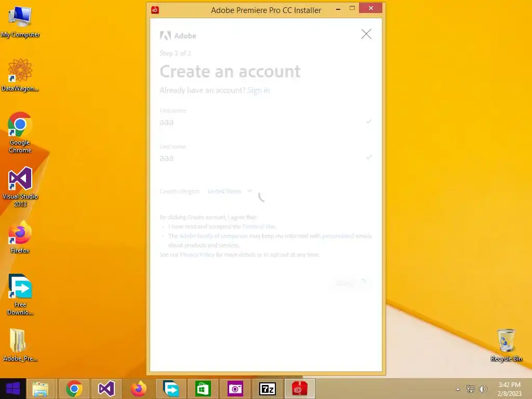Open the taskbar clock and date

click(x=509, y=389)
